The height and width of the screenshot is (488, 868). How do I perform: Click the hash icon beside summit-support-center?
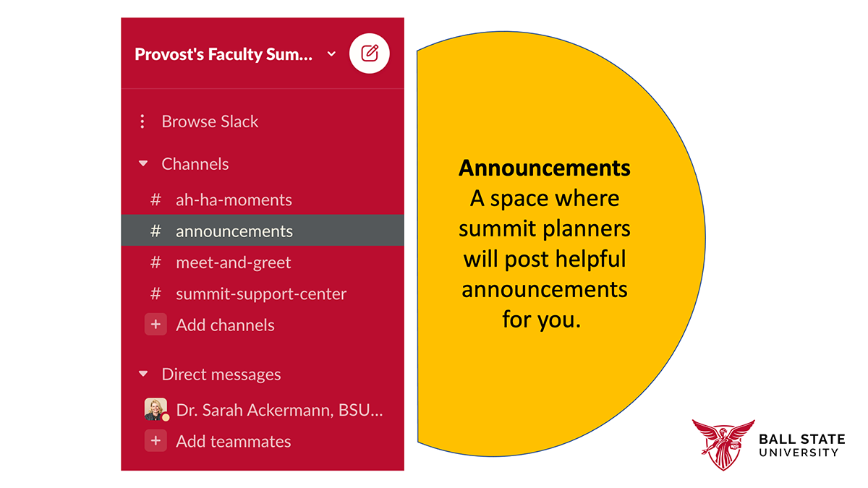(156, 294)
